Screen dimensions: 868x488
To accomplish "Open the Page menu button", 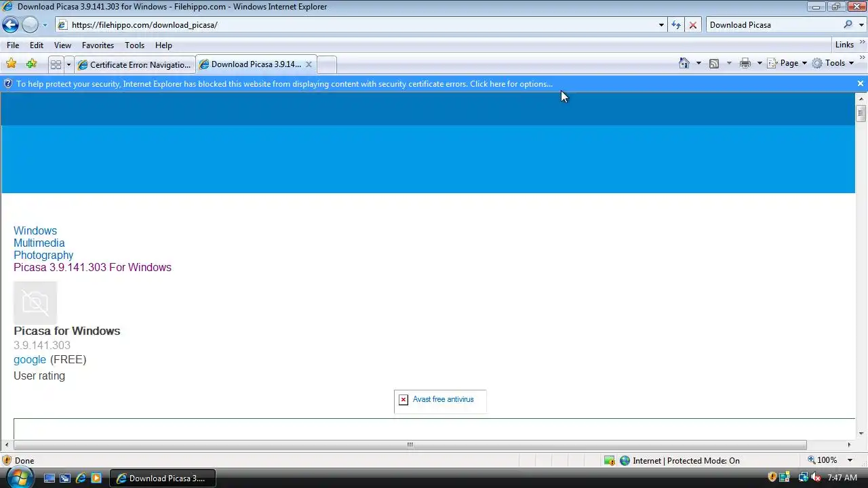I will pos(787,63).
